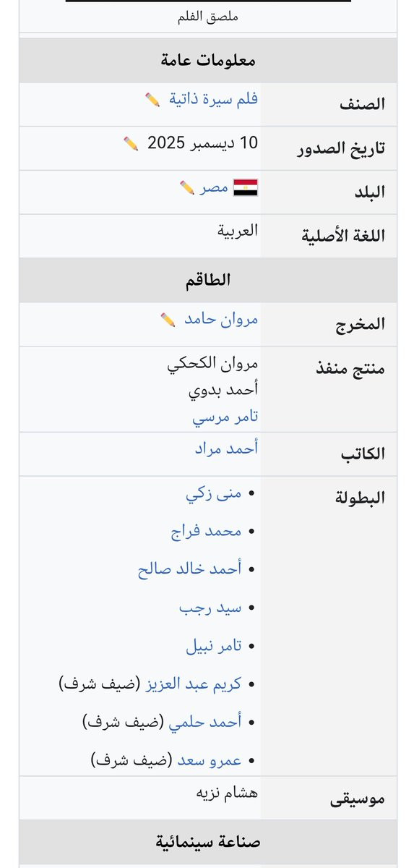Open the كريم عبد العزيز link
The width and height of the screenshot is (414, 868).
(194, 684)
